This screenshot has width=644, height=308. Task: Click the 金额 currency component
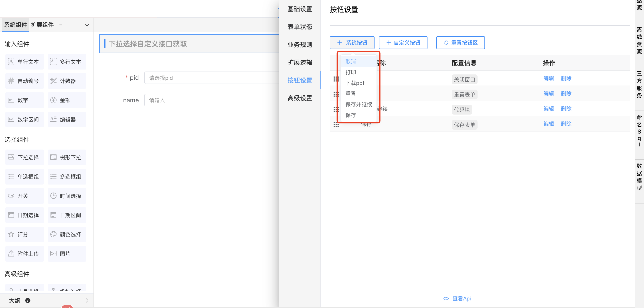(x=67, y=100)
